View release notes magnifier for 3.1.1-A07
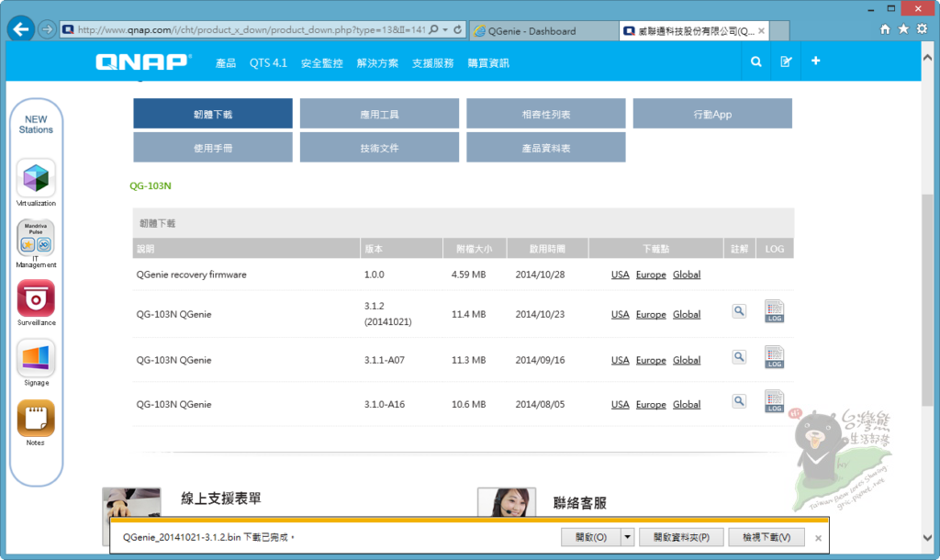 coord(739,357)
